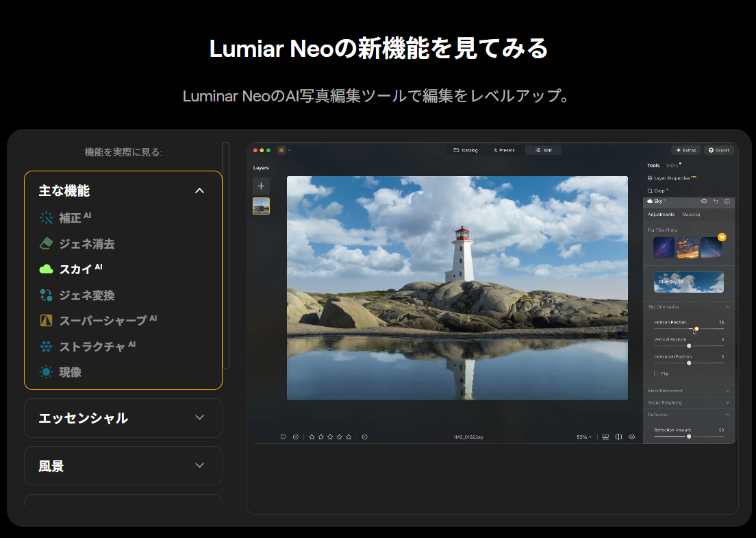Click the Horizon Position slider handle
This screenshot has width=756, height=538.
[x=696, y=329]
